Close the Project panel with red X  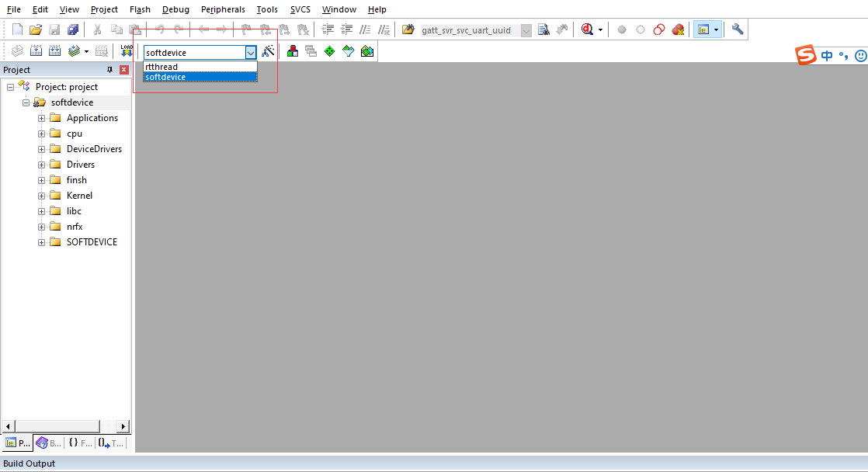click(123, 70)
